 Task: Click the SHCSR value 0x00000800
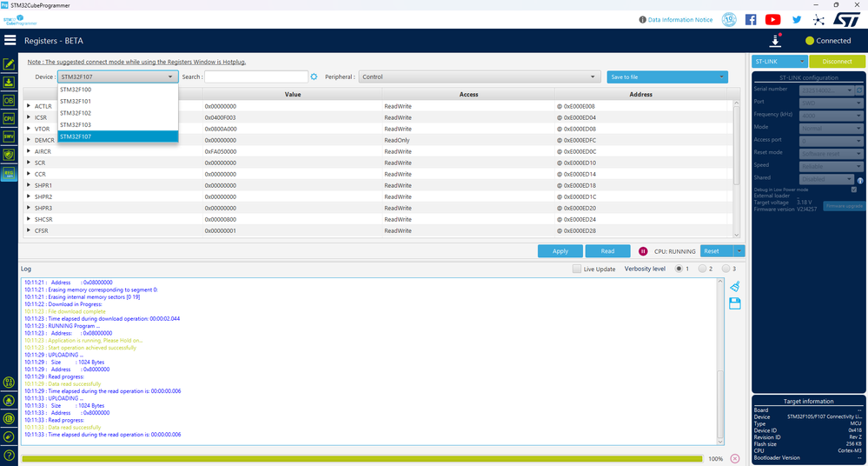point(221,219)
